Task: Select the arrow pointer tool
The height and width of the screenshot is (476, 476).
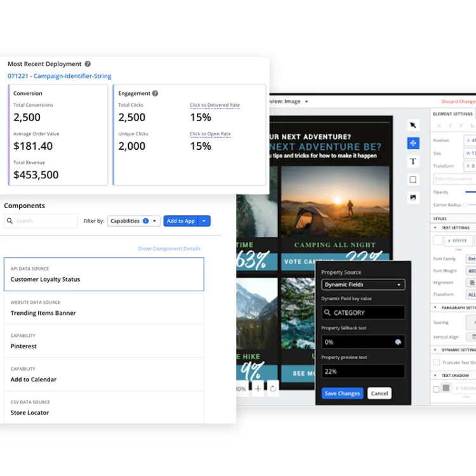Action: (413, 125)
